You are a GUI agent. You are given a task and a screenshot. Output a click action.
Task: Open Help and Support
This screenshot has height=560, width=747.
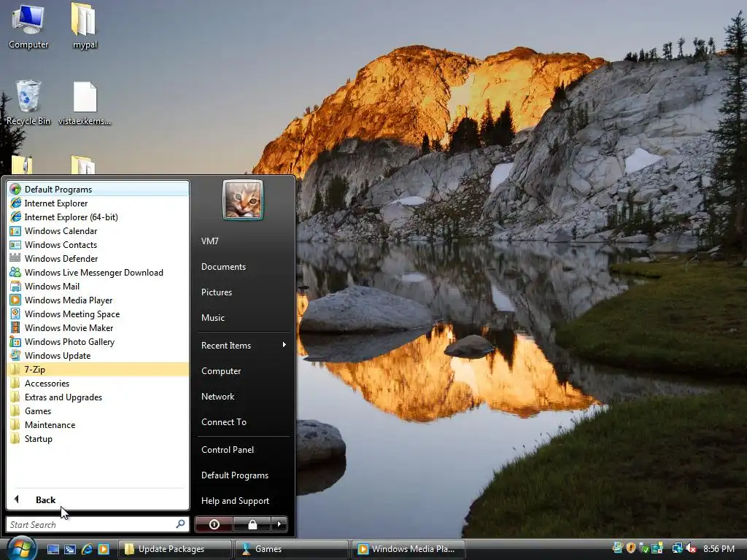point(243,500)
